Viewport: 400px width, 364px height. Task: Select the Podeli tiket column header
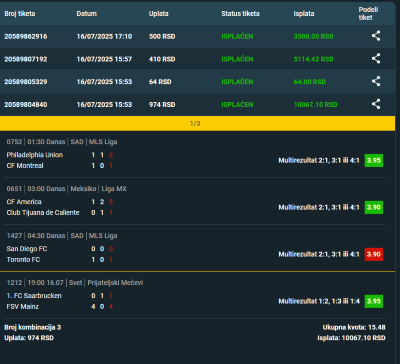coord(368,14)
